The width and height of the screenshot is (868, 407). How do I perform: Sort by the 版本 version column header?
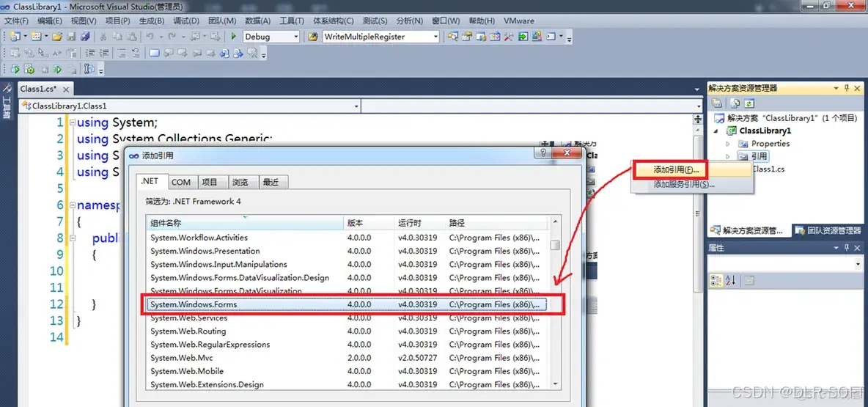click(368, 223)
